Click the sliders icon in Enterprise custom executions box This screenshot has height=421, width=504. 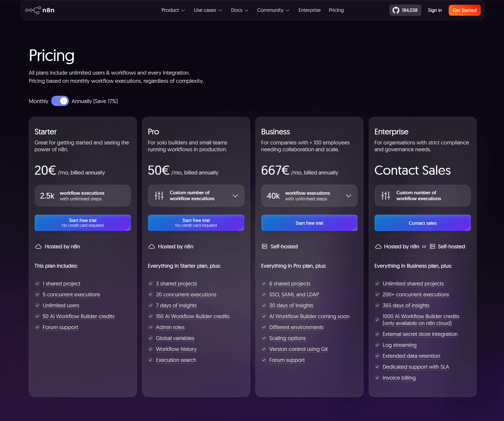pos(385,196)
